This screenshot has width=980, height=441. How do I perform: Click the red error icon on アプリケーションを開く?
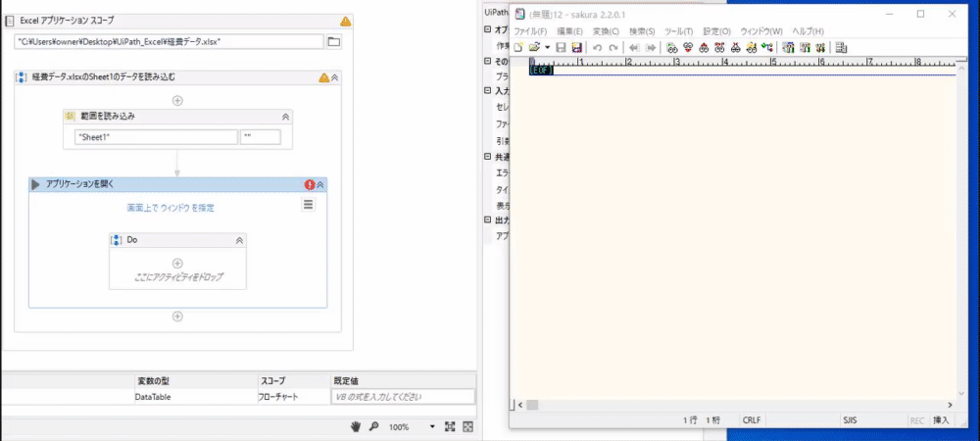tap(310, 185)
